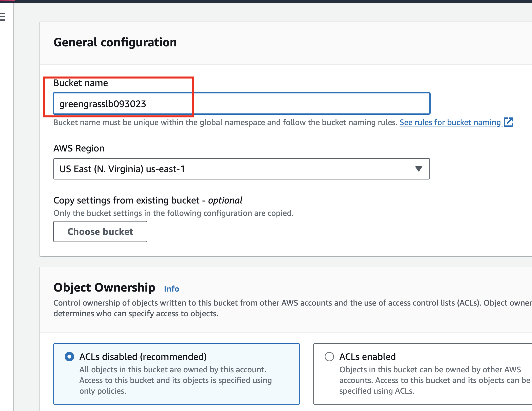The width and height of the screenshot is (532, 411).
Task: Open the Info link beside Object Ownership
Action: tap(171, 289)
